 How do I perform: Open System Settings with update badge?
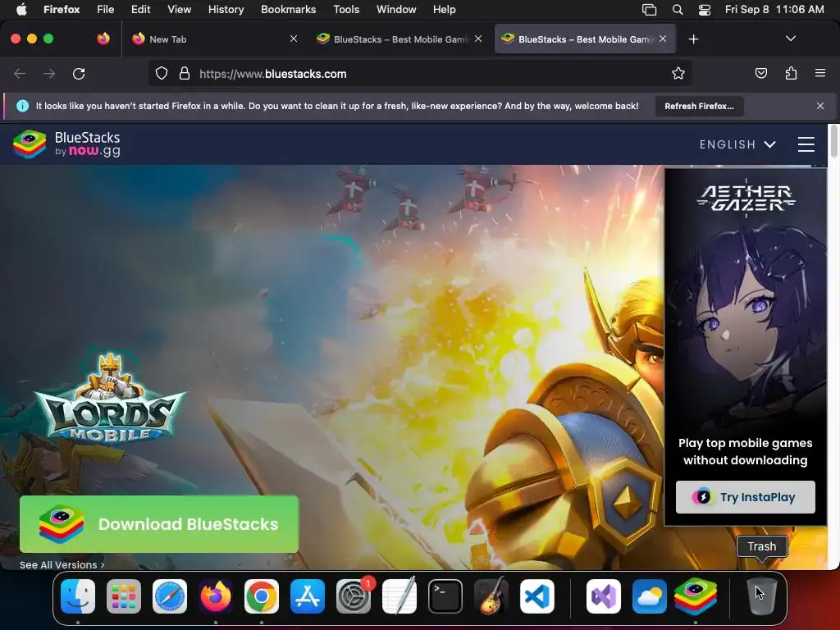[x=354, y=596]
